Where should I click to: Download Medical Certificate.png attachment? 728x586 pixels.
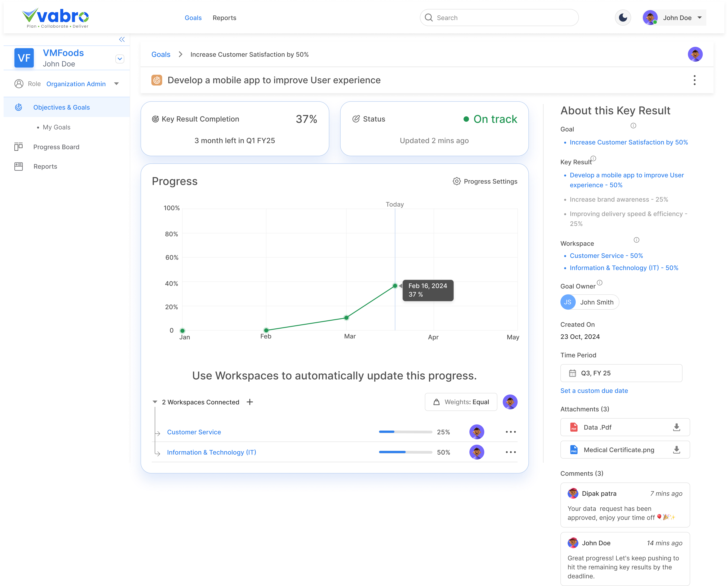point(676,450)
